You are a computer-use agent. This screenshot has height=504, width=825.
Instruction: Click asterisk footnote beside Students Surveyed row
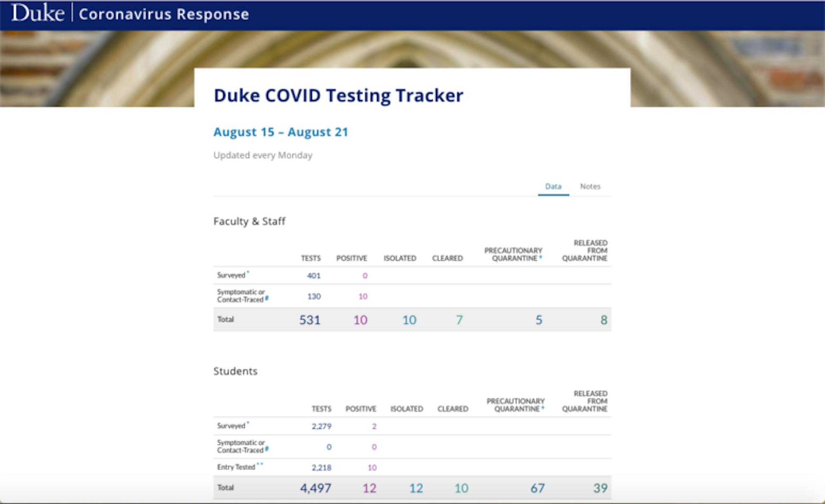point(248,423)
